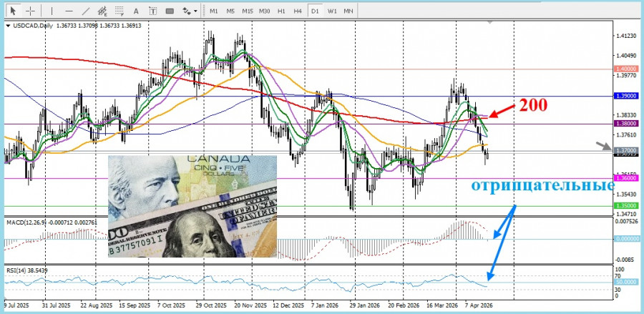
Task: Click the grey chart shift triangle marker
Action: pos(489,21)
